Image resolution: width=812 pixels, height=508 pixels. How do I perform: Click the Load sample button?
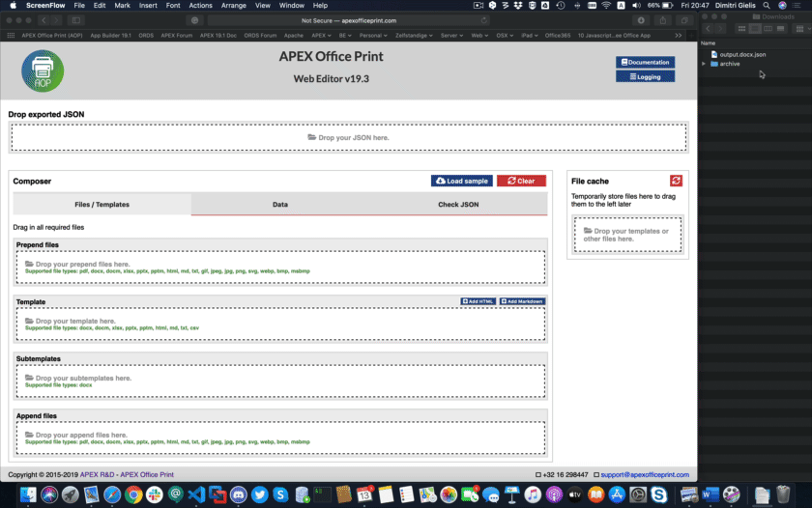[x=462, y=181]
